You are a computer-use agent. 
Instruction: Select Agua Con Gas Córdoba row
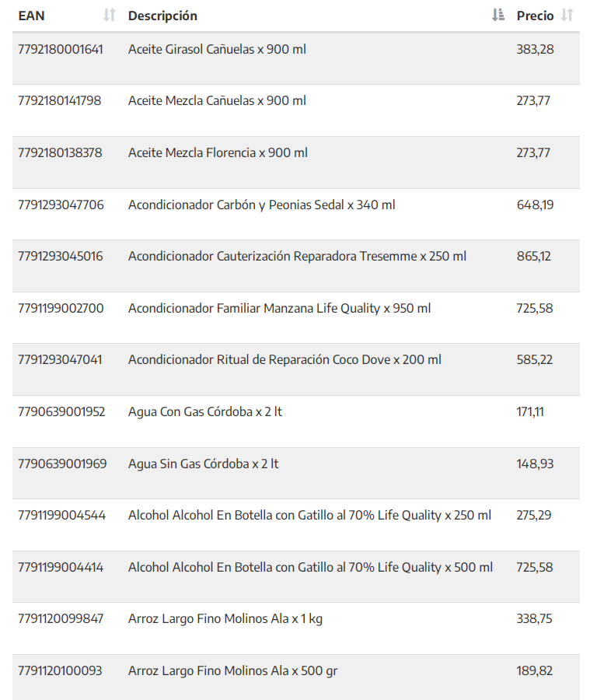click(204, 412)
